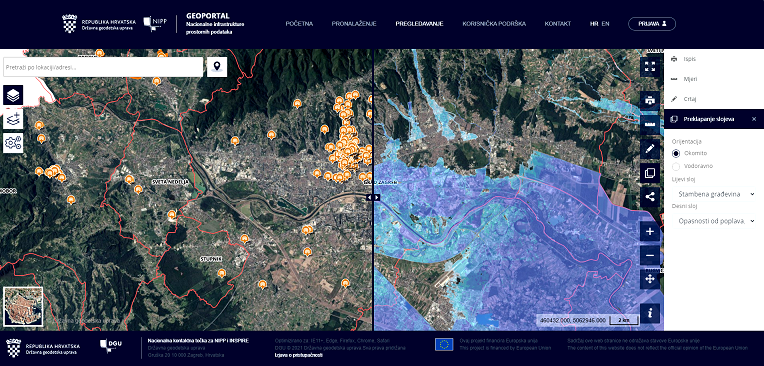
Task: Zoom in with the plus button
Action: tap(649, 231)
